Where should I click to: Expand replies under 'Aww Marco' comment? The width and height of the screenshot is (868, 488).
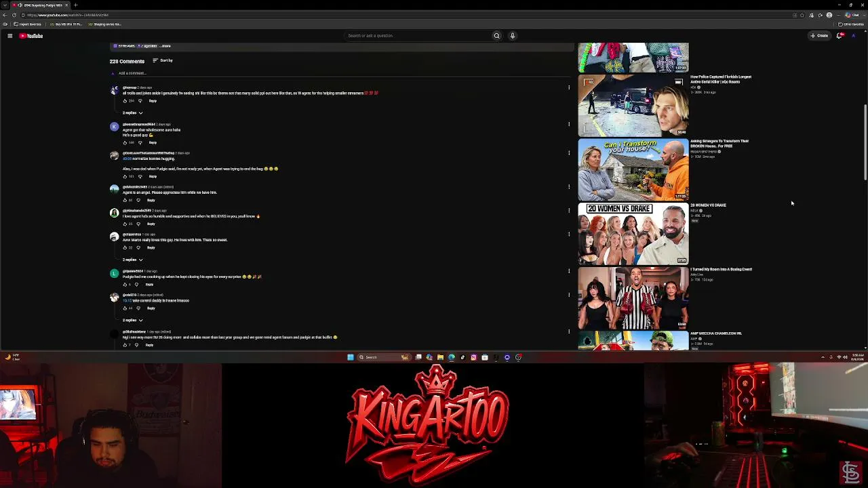(x=133, y=260)
